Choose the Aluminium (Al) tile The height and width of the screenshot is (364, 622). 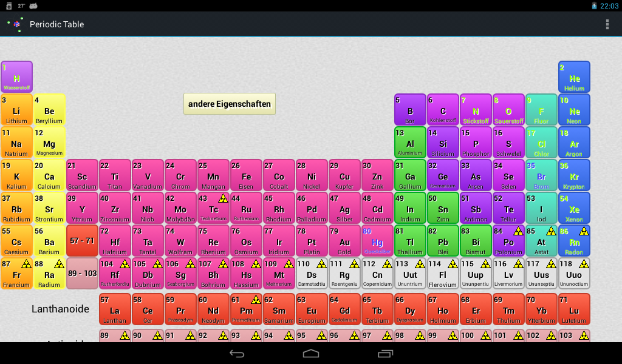[x=410, y=143]
